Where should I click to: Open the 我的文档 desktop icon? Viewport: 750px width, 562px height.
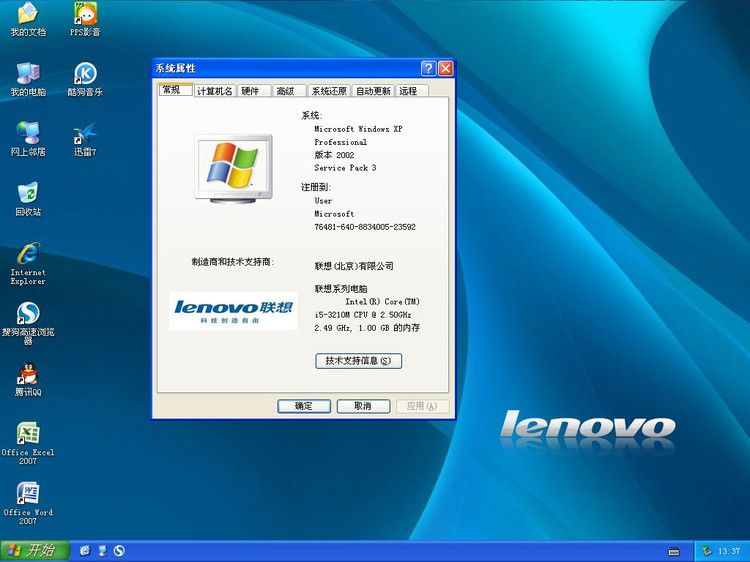28,19
